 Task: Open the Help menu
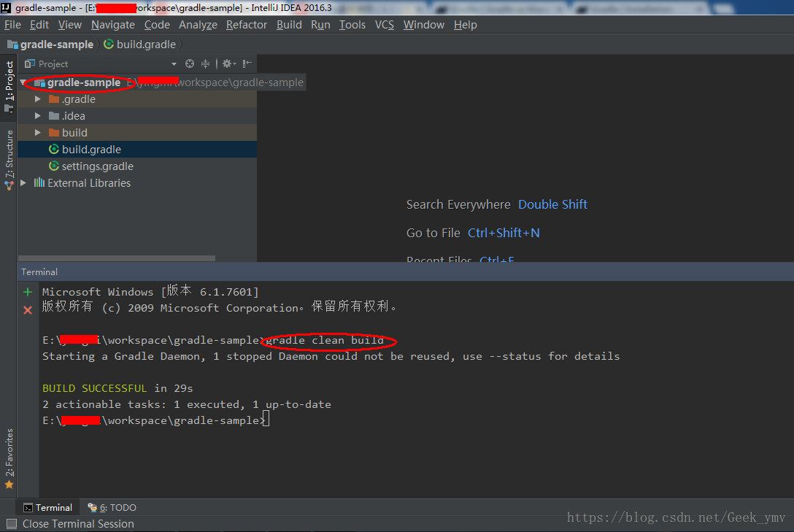[466, 25]
